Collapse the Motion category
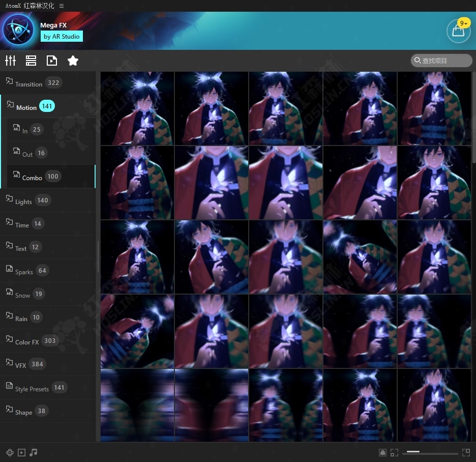The image size is (476, 462). 48,106
